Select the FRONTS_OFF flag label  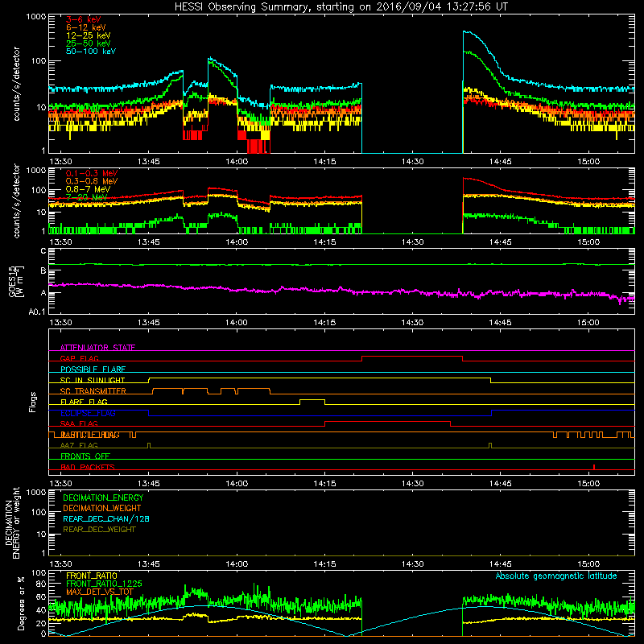(x=85, y=456)
